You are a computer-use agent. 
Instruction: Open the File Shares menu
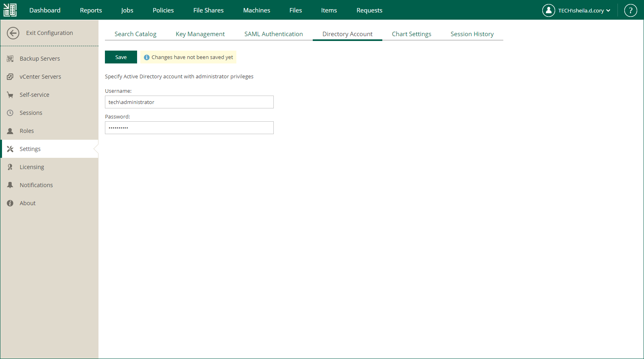[209, 10]
